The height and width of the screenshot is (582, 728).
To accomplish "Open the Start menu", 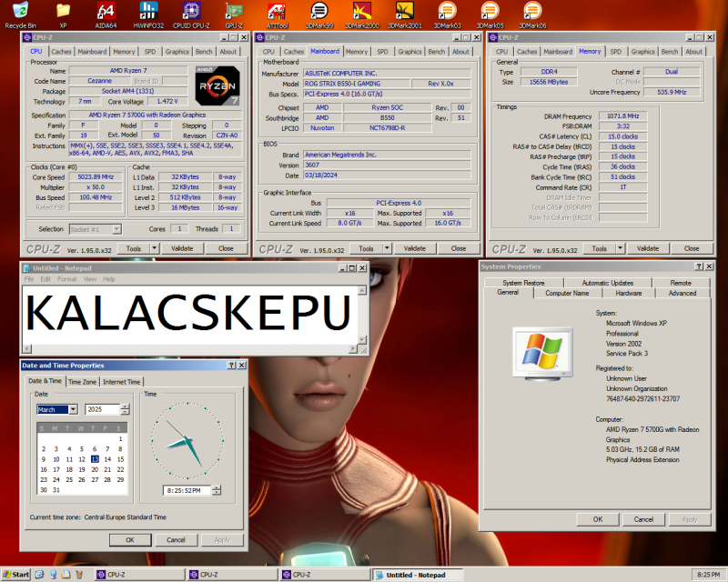I will point(16,575).
